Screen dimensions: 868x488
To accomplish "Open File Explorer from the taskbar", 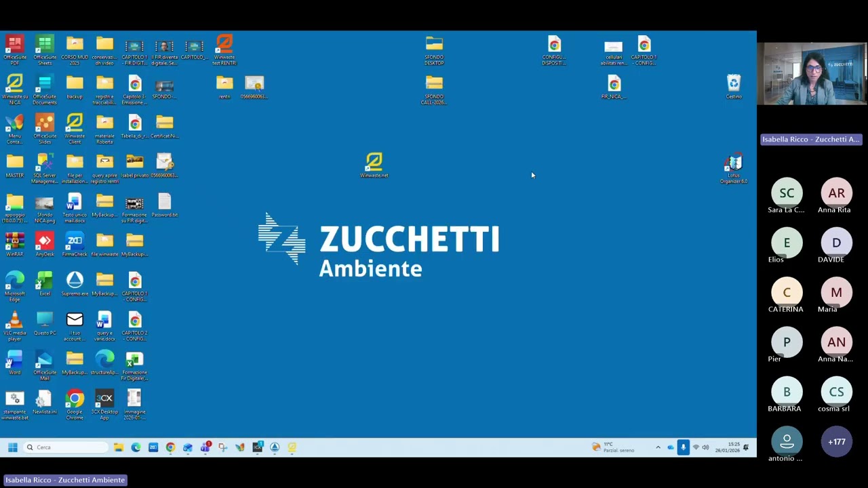I will pyautogui.click(x=119, y=447).
